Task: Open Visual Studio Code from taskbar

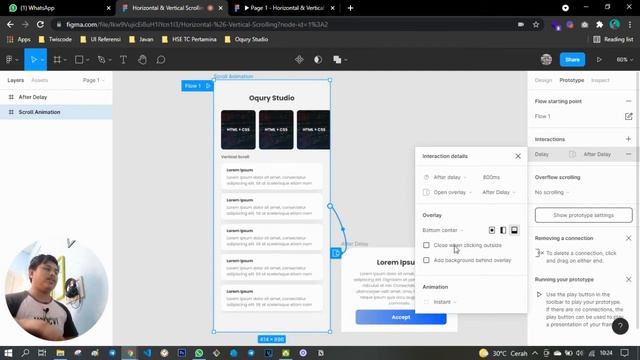Action: (x=147, y=353)
